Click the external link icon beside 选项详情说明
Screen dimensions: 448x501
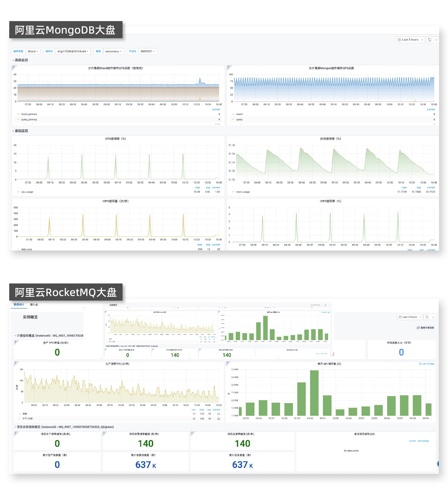[418, 328]
